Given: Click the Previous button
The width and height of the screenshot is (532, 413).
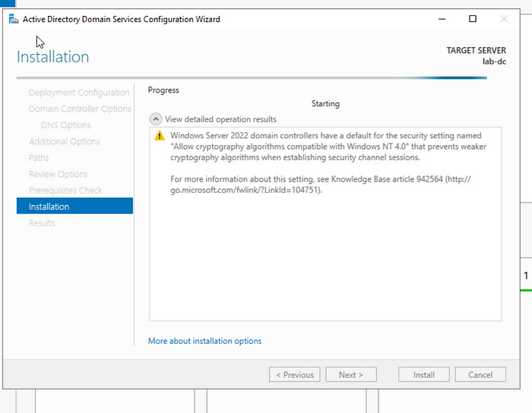Looking at the screenshot, I should (x=295, y=374).
